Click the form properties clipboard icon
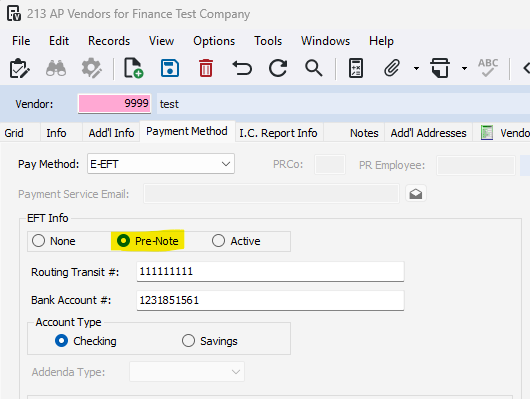Screen dimensions: 530x399 [20, 69]
